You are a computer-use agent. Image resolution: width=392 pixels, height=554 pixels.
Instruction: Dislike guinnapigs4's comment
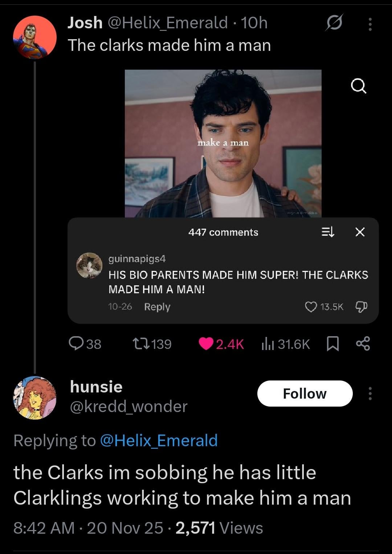coord(361,307)
